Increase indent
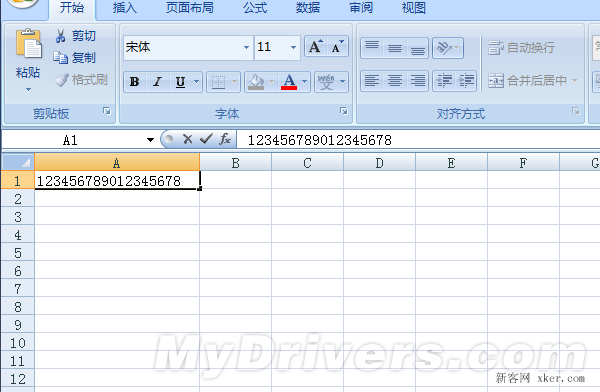Screen dimensions: 600x392 click(x=466, y=81)
